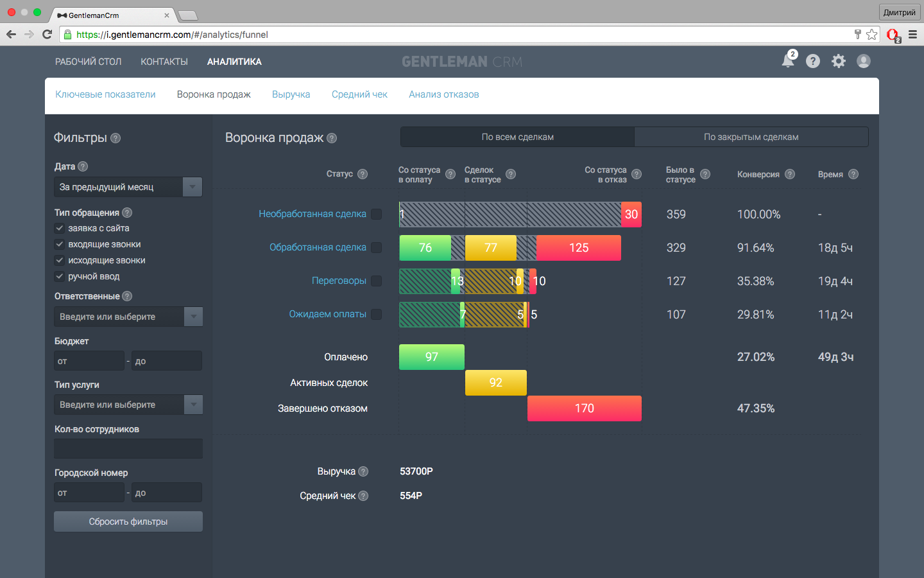Viewport: 924px width, 578px height.
Task: Uncheck the заявка с сайта checkbox
Action: 60,228
